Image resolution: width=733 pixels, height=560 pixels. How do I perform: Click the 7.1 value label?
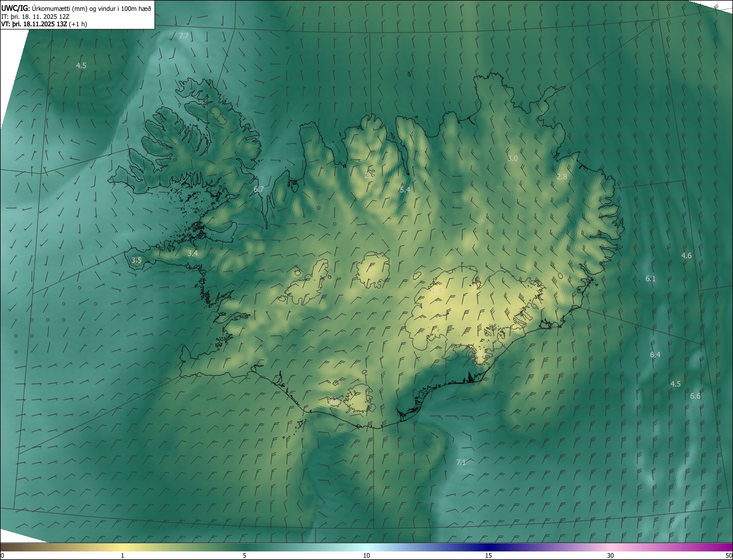point(461,462)
